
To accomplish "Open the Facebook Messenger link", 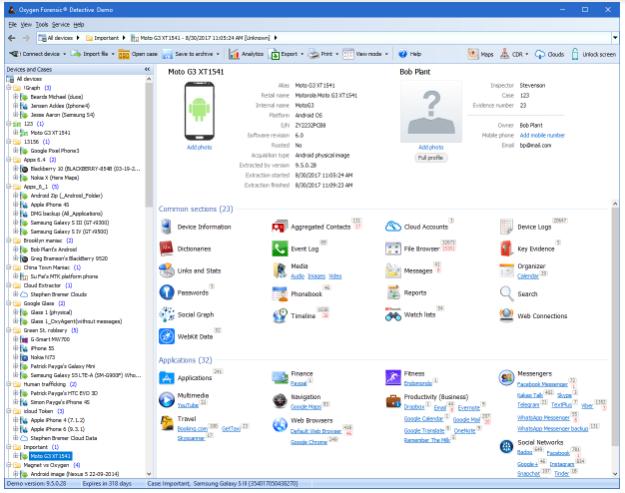I will point(542,384).
